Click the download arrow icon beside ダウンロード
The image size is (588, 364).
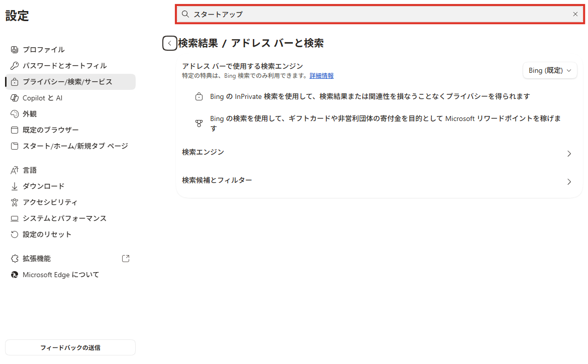[14, 186]
